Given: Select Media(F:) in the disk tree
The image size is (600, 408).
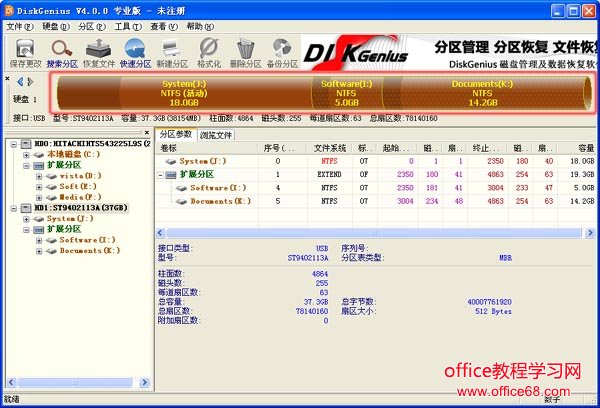Looking at the screenshot, I should [80, 197].
